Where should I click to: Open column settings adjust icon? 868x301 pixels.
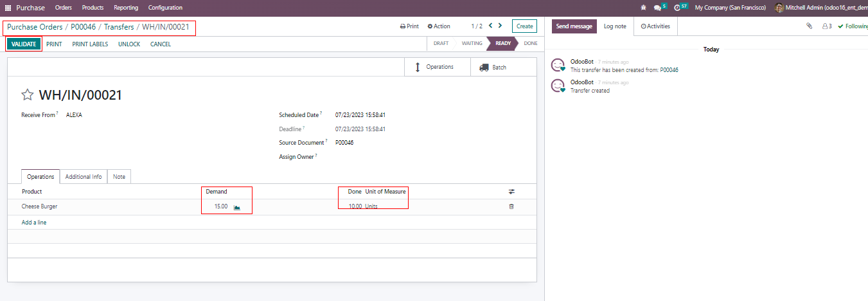tap(511, 192)
